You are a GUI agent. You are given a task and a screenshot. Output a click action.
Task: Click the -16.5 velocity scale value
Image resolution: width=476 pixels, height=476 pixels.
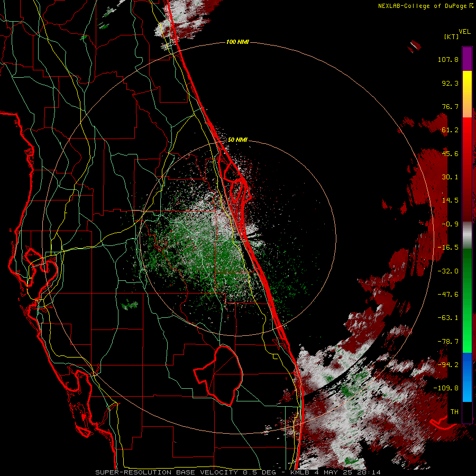click(x=448, y=248)
